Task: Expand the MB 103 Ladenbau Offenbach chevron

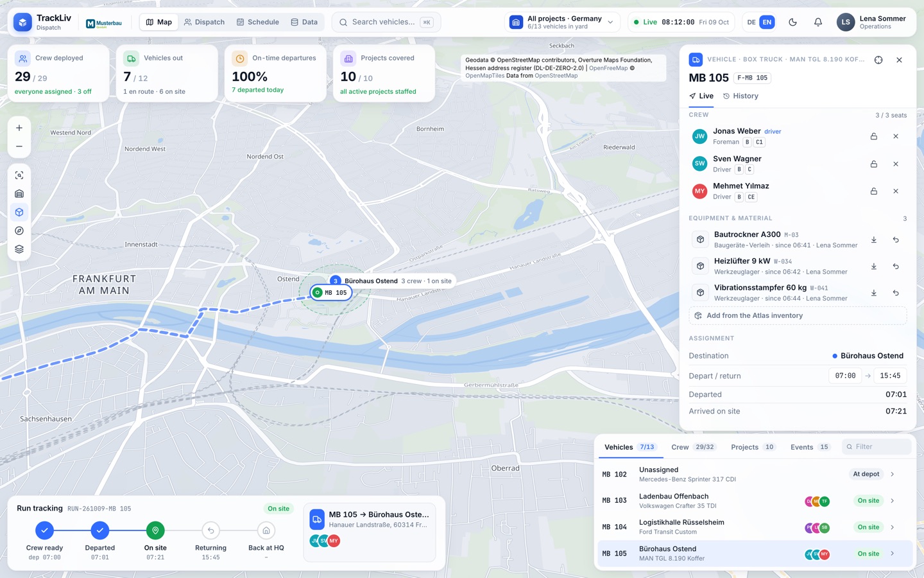Action: [x=893, y=500]
